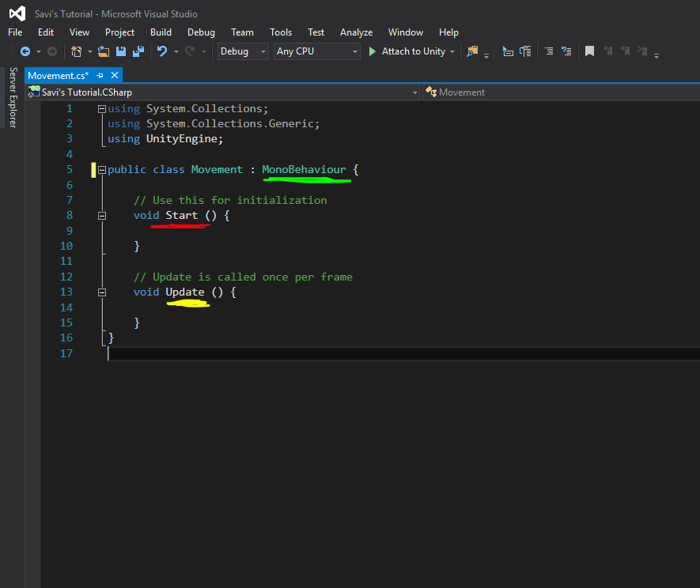Screen dimensions: 700x588
Task: Open the Any CPU platform dropdown
Action: pyautogui.click(x=317, y=51)
